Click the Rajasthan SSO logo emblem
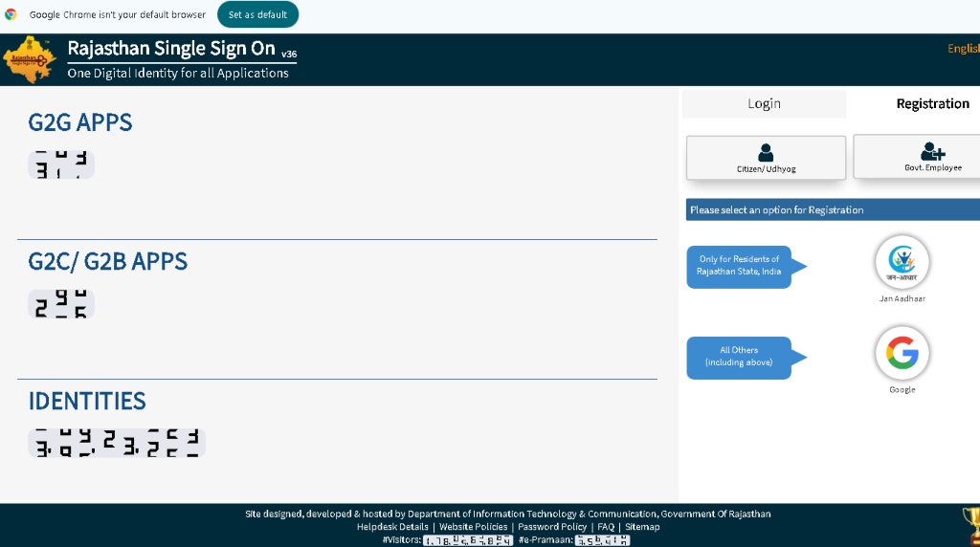 point(30,59)
